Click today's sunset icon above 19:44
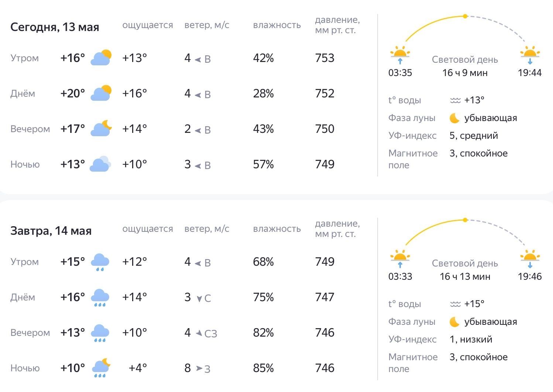The width and height of the screenshot is (553, 392). coord(530,55)
